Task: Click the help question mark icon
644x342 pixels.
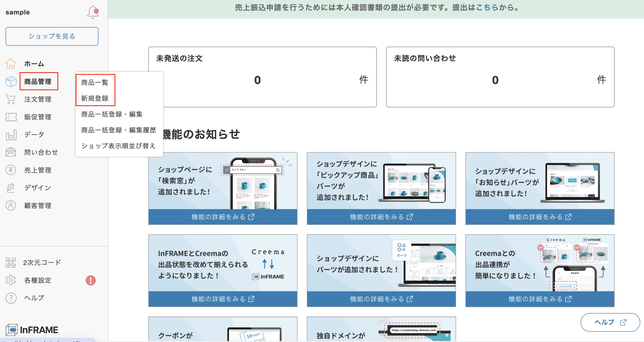Action: pos(11,298)
